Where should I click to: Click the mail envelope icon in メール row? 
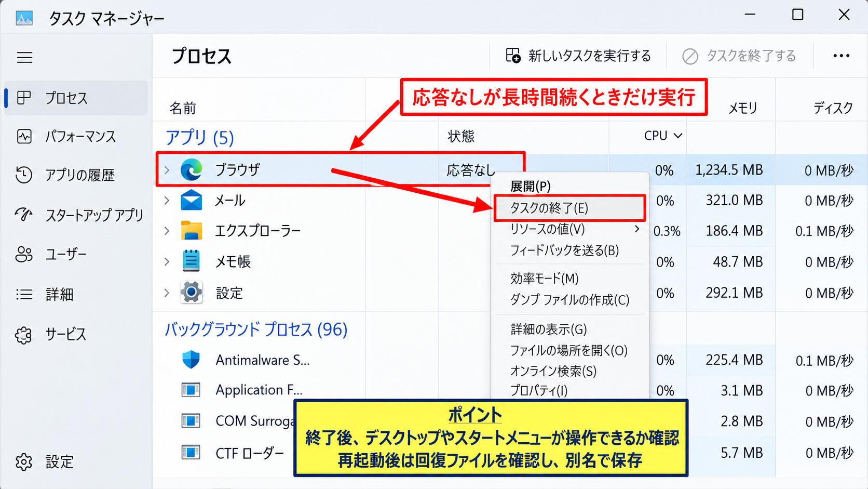pos(191,200)
